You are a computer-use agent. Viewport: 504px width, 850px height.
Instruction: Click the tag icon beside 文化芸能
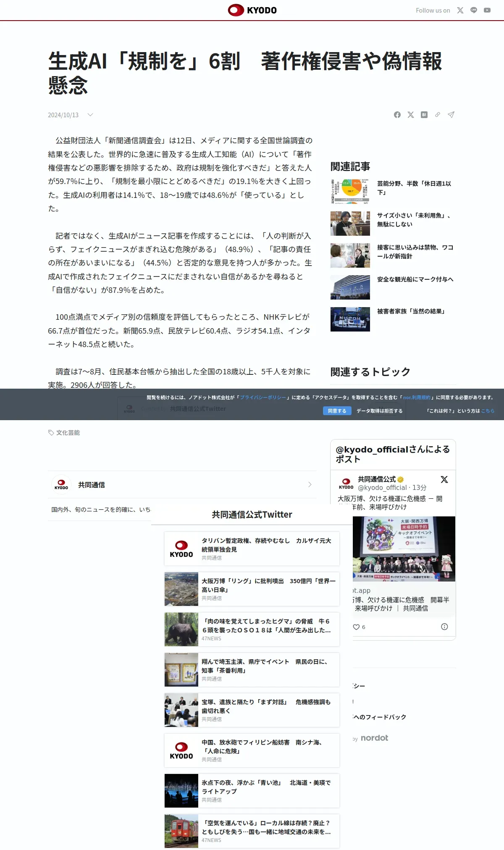pyautogui.click(x=51, y=433)
